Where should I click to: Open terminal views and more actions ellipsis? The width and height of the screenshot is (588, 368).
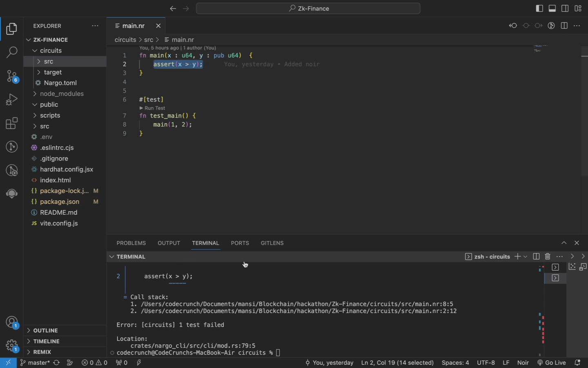(x=560, y=256)
